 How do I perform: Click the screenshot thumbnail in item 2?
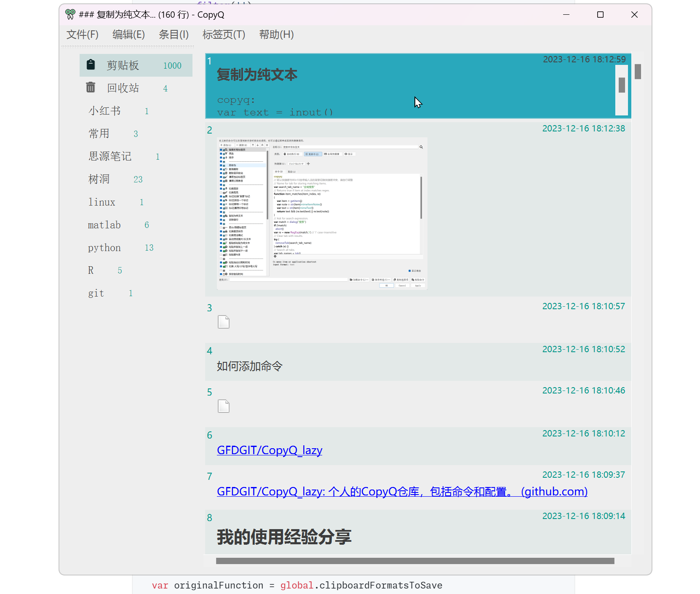(x=322, y=213)
